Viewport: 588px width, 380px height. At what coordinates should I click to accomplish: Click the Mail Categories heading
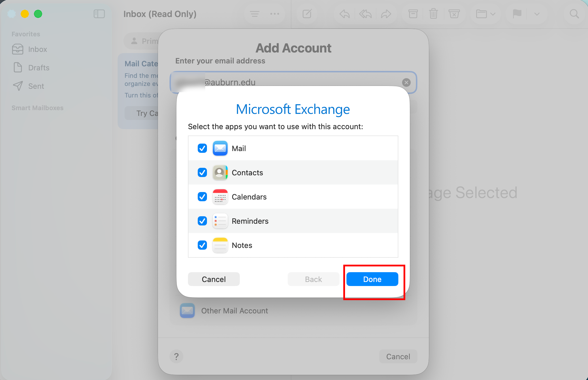pyautogui.click(x=141, y=64)
